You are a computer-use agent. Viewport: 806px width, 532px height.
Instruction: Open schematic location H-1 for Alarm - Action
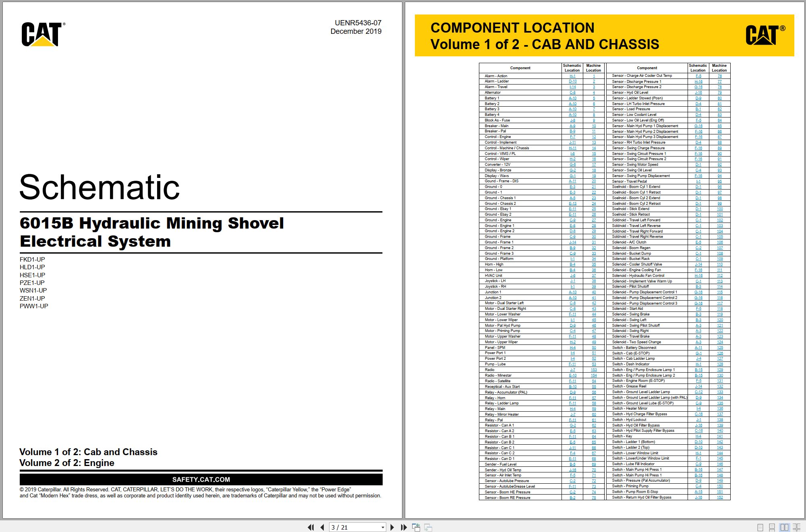pos(572,76)
